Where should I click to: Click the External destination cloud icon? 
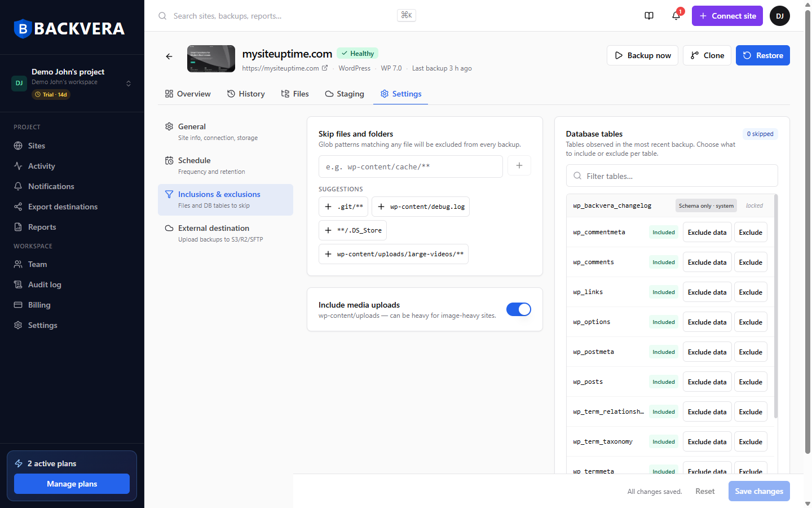(169, 228)
